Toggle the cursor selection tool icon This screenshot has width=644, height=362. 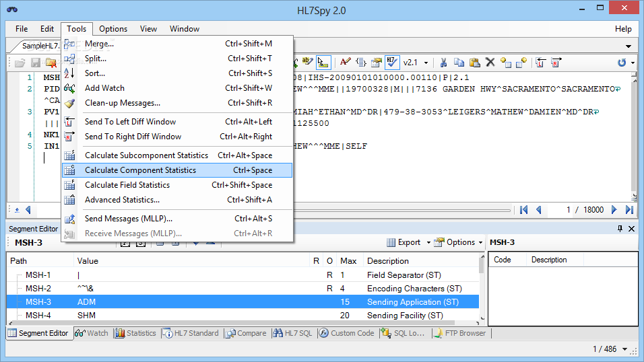(x=323, y=63)
